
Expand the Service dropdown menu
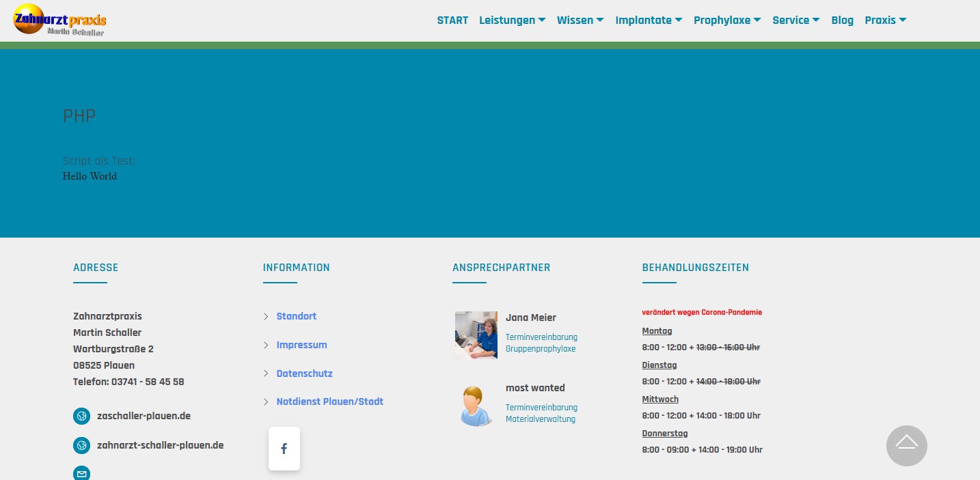[796, 20]
